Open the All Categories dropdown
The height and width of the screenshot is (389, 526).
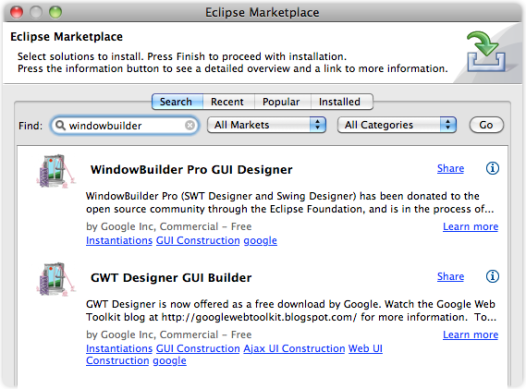[397, 125]
